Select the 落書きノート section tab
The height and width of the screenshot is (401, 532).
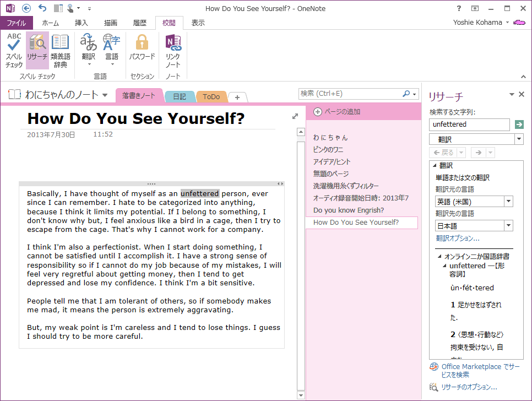[139, 96]
